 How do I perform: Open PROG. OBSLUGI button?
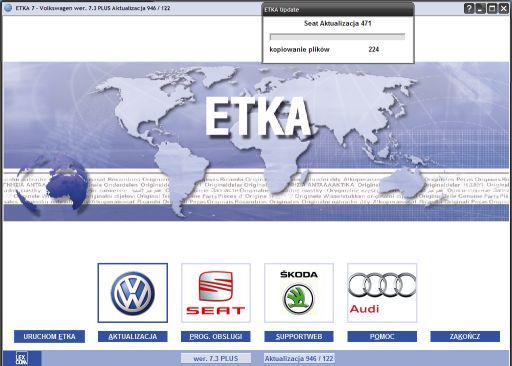216,336
